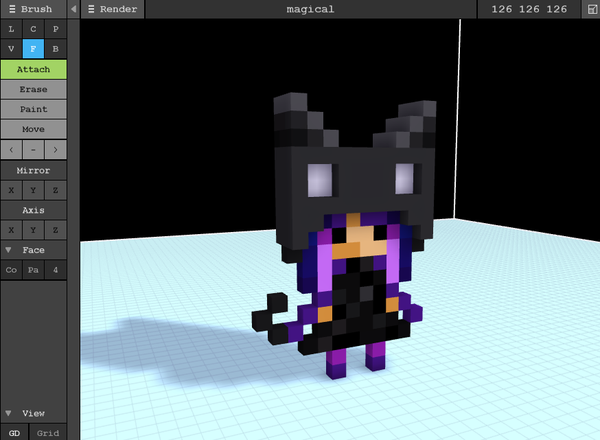Image resolution: width=600 pixels, height=440 pixels.
Task: Select P pattern brush mode
Action: click(x=55, y=29)
